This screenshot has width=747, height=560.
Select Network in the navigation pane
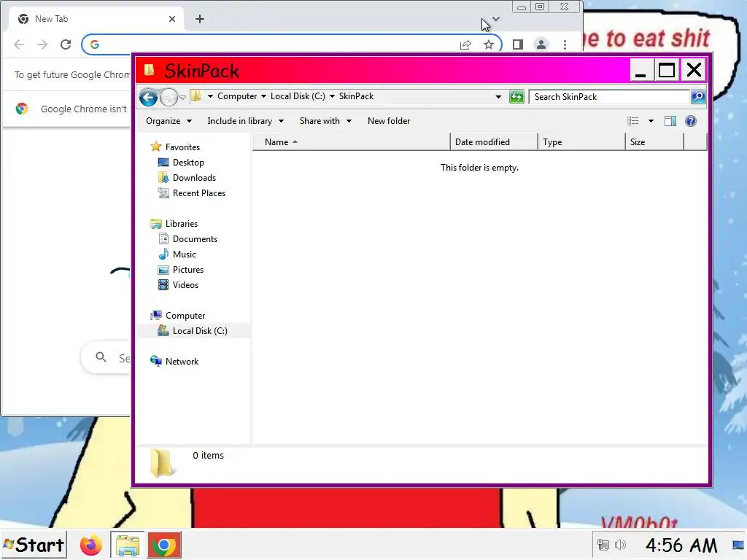182,362
